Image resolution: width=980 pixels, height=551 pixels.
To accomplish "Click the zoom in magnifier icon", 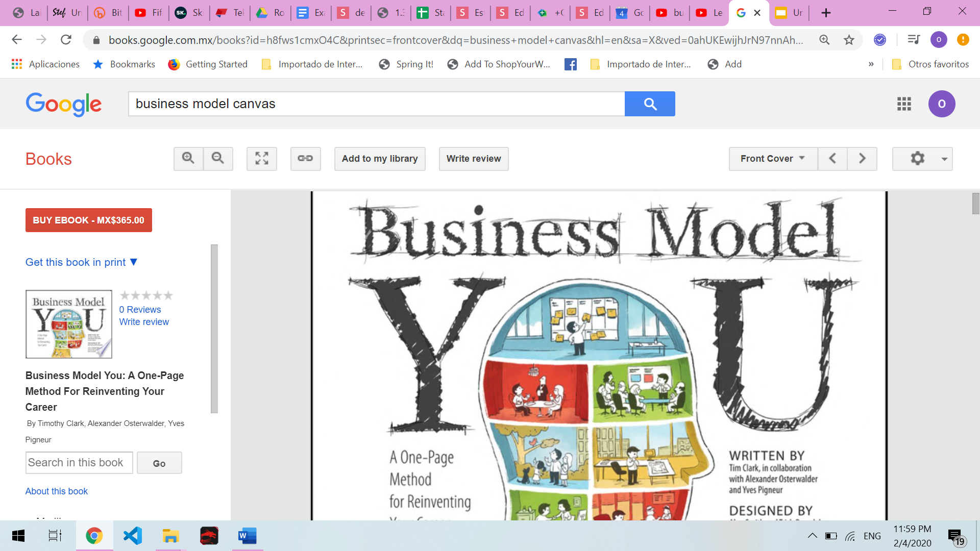I will pyautogui.click(x=188, y=159).
